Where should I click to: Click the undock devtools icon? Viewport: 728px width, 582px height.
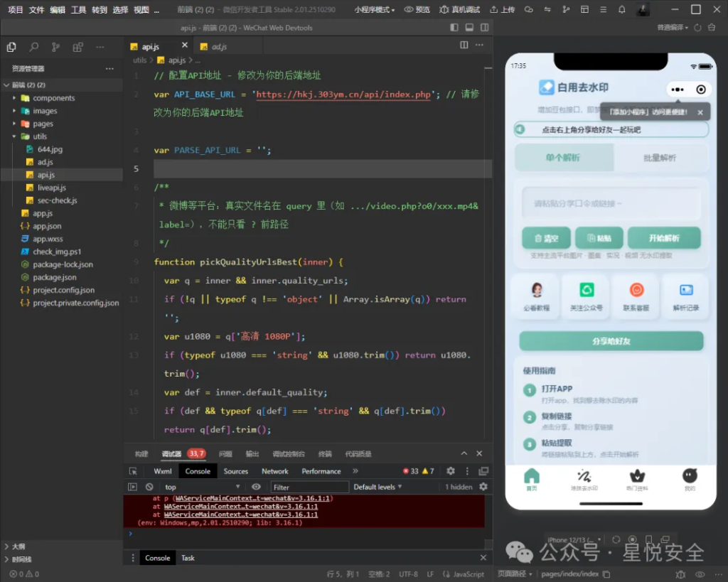483,471
